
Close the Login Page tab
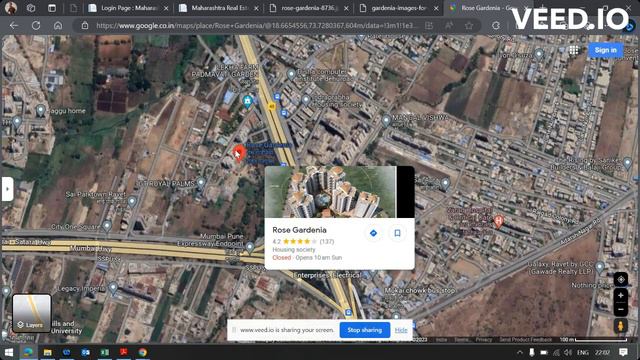click(166, 8)
